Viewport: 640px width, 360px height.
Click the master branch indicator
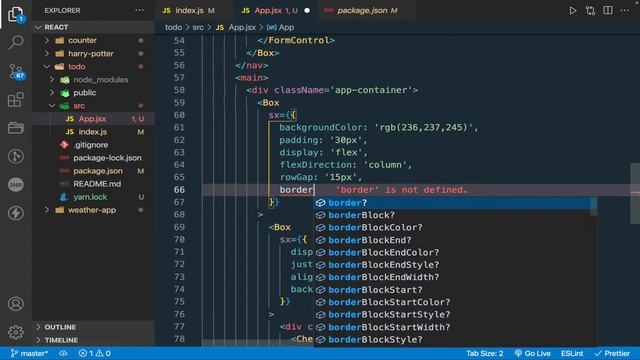pyautogui.click(x=29, y=353)
